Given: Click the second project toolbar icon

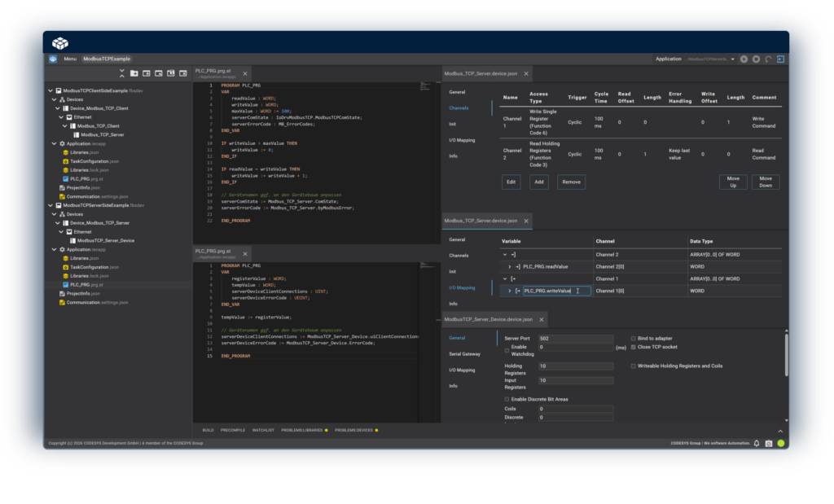Looking at the screenshot, I should pyautogui.click(x=147, y=73).
